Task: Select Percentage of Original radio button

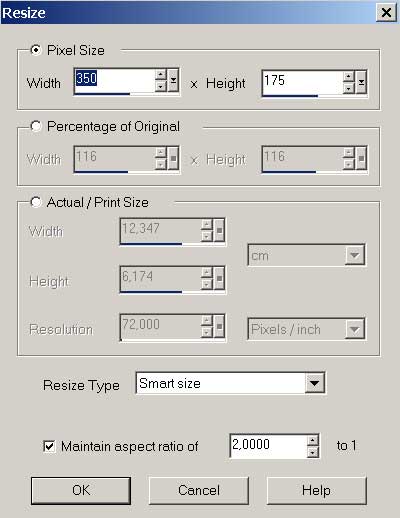Action: (x=36, y=126)
